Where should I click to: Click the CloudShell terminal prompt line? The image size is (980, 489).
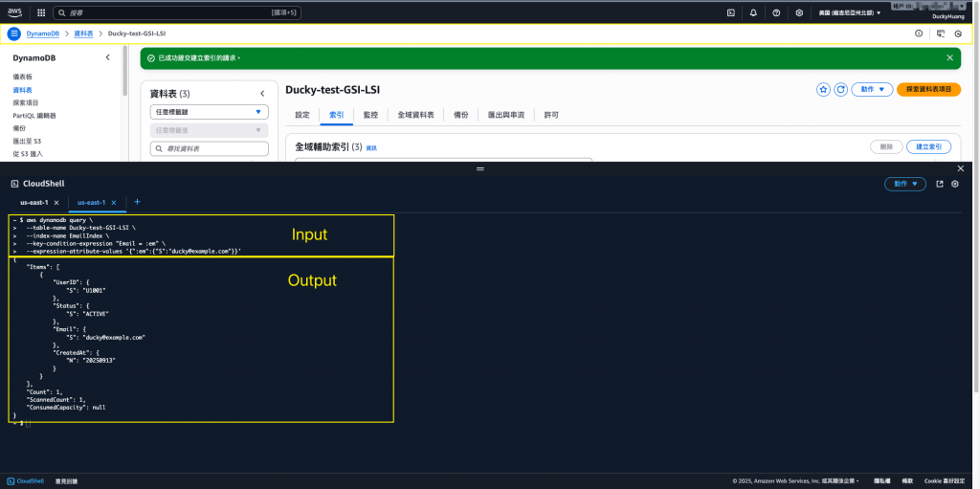point(21,424)
